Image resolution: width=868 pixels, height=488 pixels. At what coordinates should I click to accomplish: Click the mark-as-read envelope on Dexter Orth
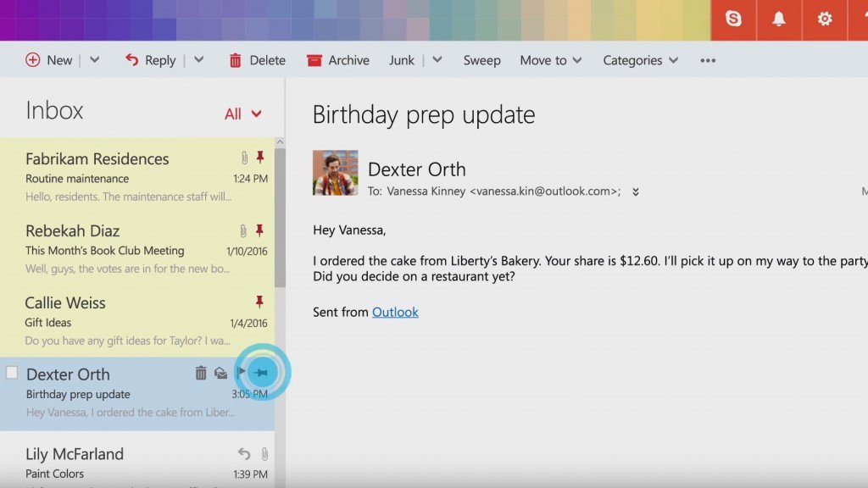tap(220, 373)
